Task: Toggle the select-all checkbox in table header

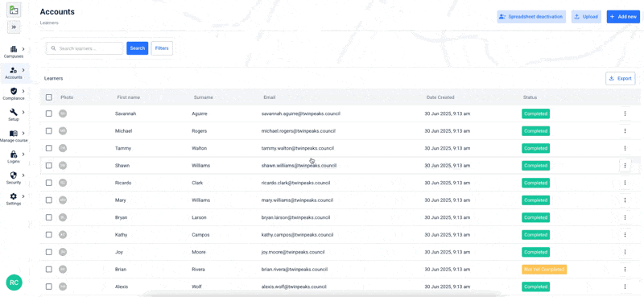Action: coord(49,97)
